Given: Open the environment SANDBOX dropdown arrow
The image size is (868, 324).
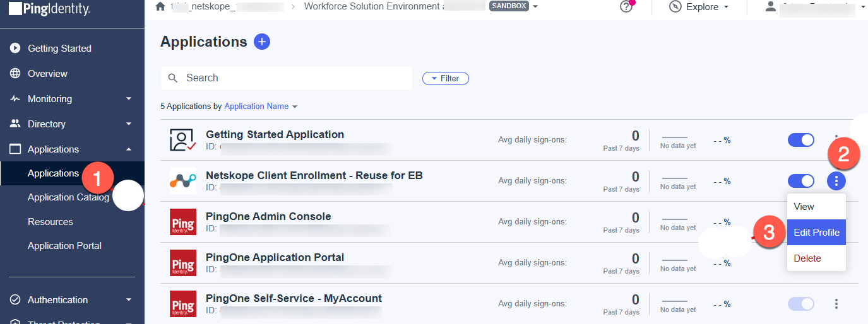Looking at the screenshot, I should tap(535, 7).
